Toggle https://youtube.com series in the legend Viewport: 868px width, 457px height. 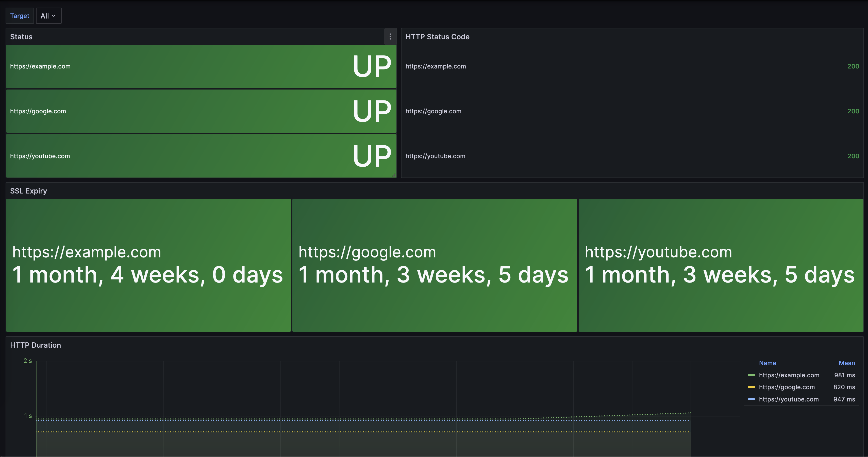coord(789,399)
